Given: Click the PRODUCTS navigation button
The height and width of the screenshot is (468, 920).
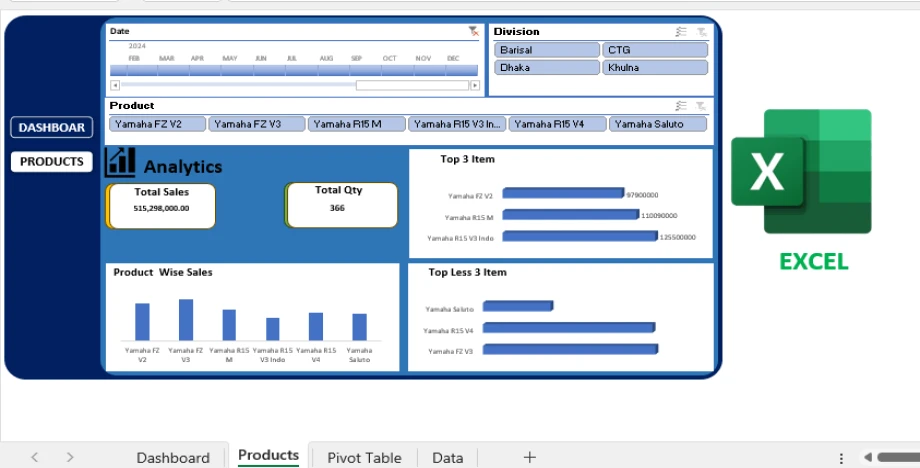Looking at the screenshot, I should [x=52, y=161].
